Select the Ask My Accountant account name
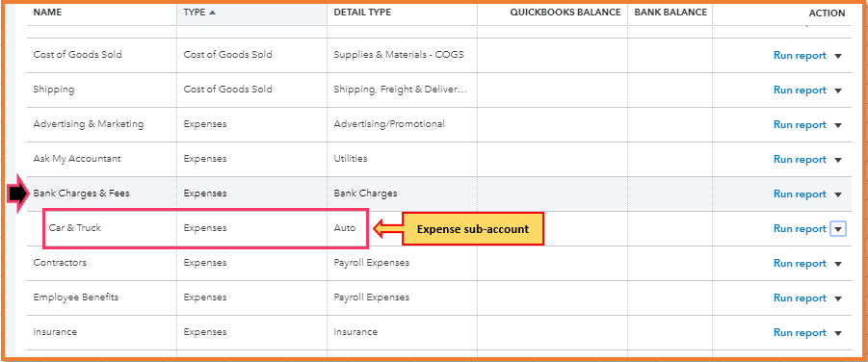The width and height of the screenshot is (868, 362). pos(77,159)
